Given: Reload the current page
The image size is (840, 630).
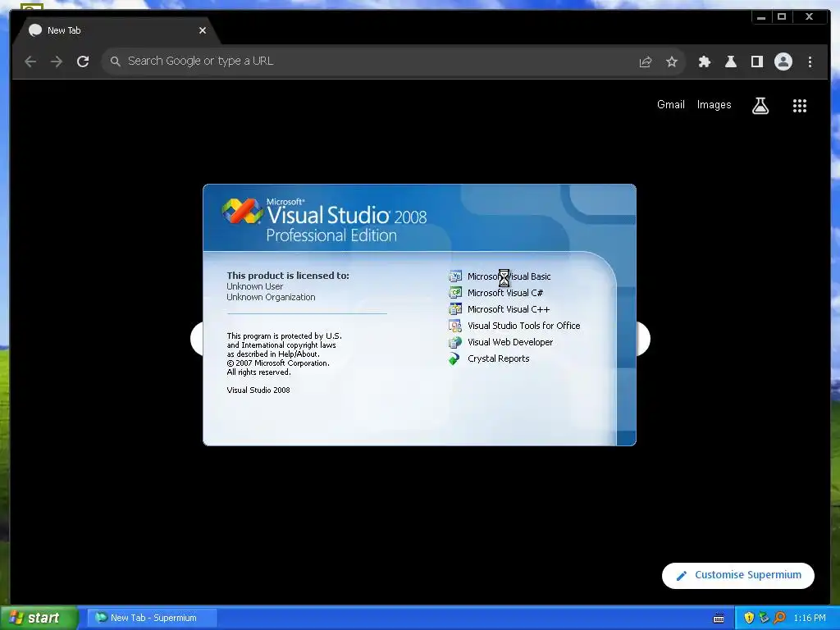Looking at the screenshot, I should pyautogui.click(x=83, y=62).
